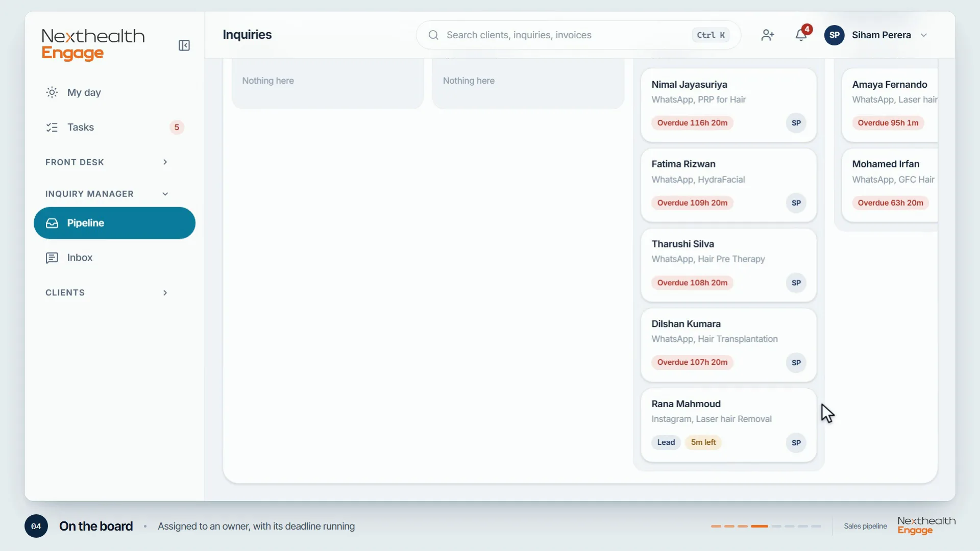980x551 pixels.
Task: Click 'Instagram, Laser hair Removal' text
Action: [x=712, y=419]
